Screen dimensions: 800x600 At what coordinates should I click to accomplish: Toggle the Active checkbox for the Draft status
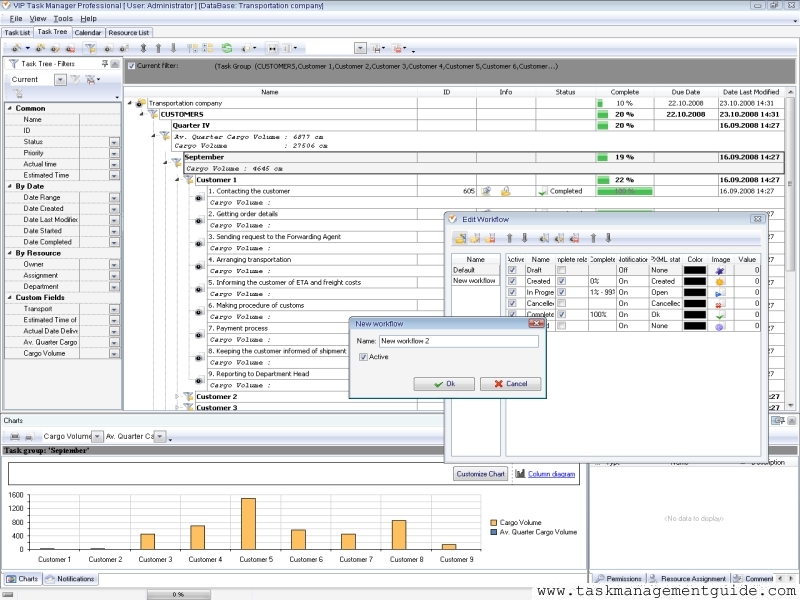[x=513, y=270]
